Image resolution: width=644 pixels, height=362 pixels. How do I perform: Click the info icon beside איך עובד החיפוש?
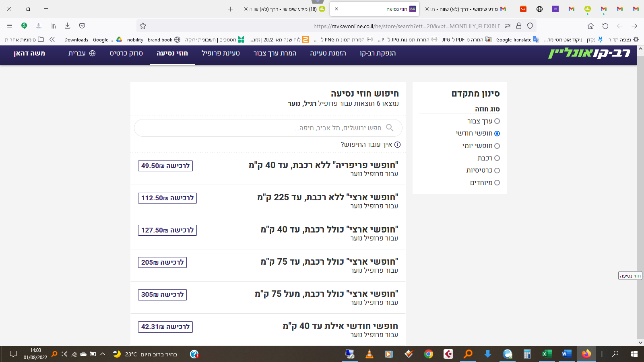(397, 145)
